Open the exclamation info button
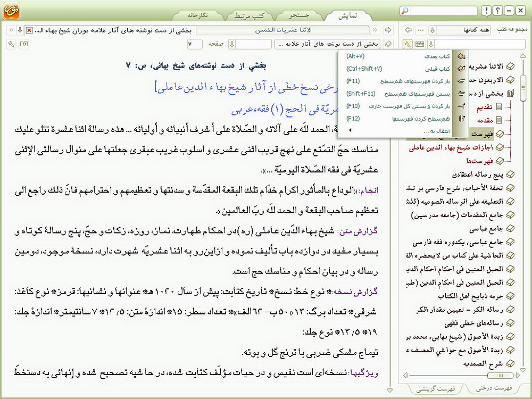The width and height of the screenshot is (532, 399). click(486, 11)
